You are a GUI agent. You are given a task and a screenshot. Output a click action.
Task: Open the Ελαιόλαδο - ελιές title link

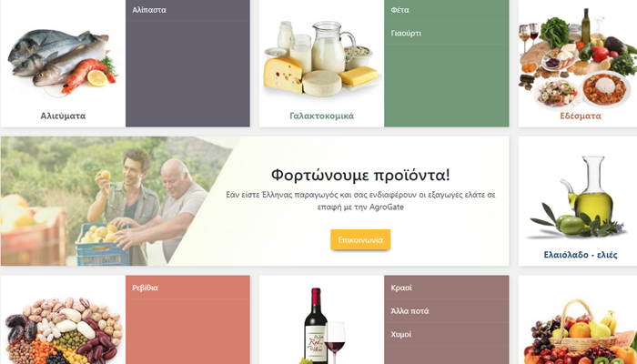tap(581, 255)
